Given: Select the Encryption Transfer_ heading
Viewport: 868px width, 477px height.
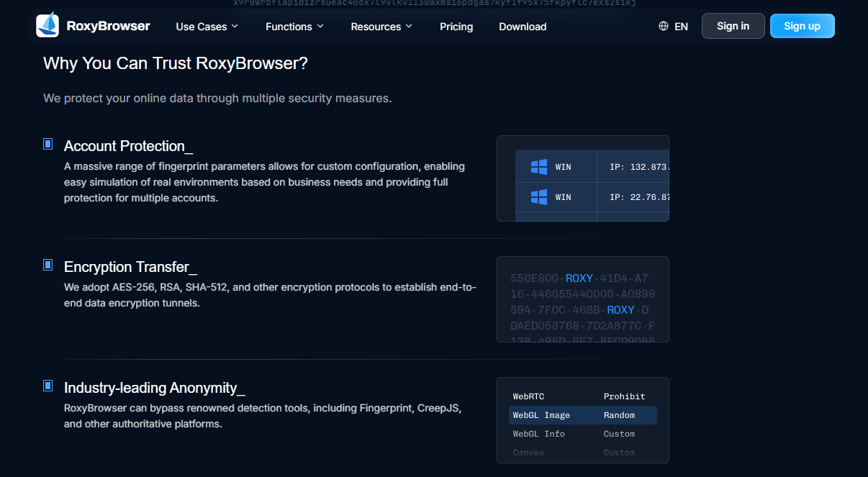Looking at the screenshot, I should (130, 267).
